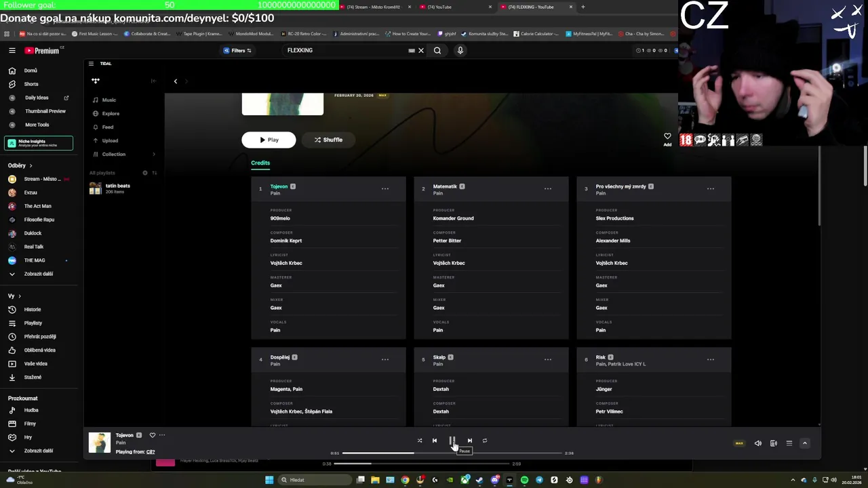Open options menu for track Matematik card
Viewport: 868px width, 488px height.
(x=548, y=188)
